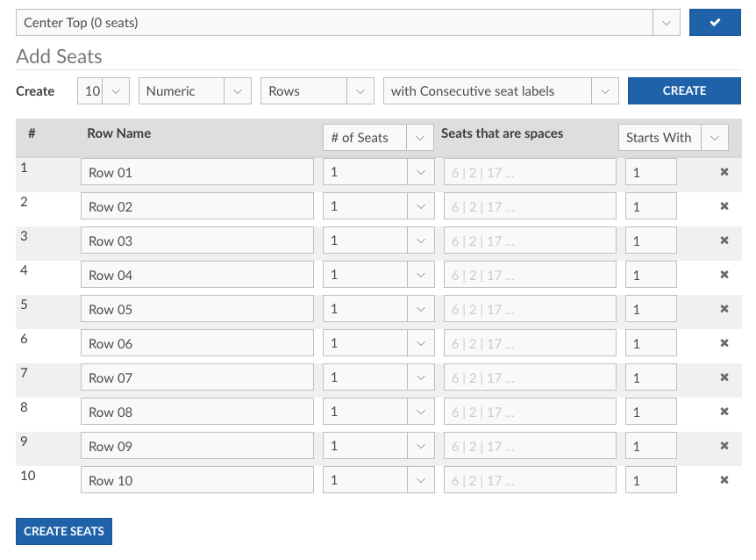Expand the quantity dropdown showing 10

click(x=103, y=91)
